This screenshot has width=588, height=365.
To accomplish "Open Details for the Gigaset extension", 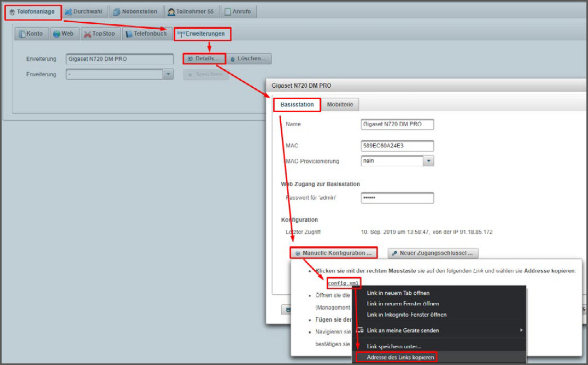I will point(204,59).
